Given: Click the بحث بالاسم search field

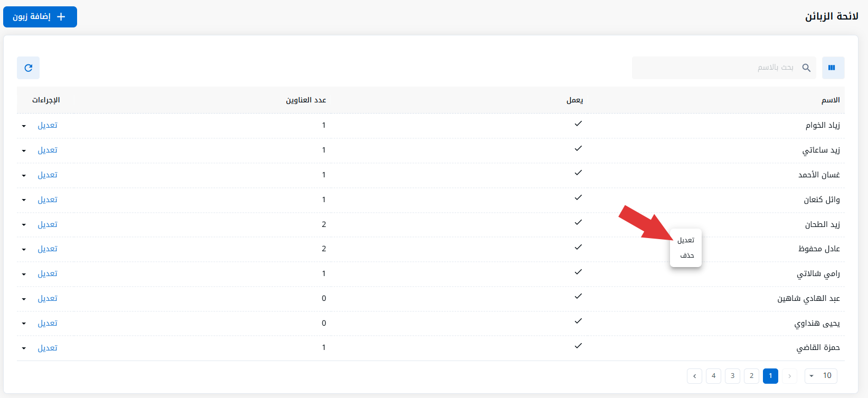Looking at the screenshot, I should 724,68.
